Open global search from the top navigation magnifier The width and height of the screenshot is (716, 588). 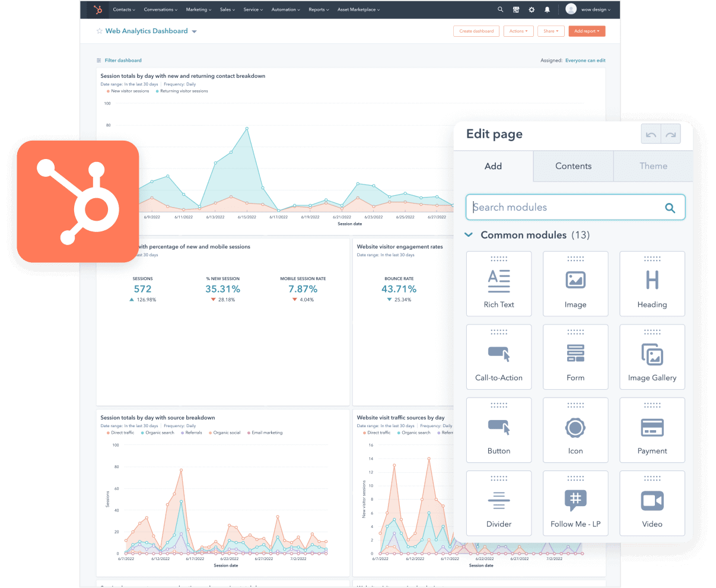point(501,9)
